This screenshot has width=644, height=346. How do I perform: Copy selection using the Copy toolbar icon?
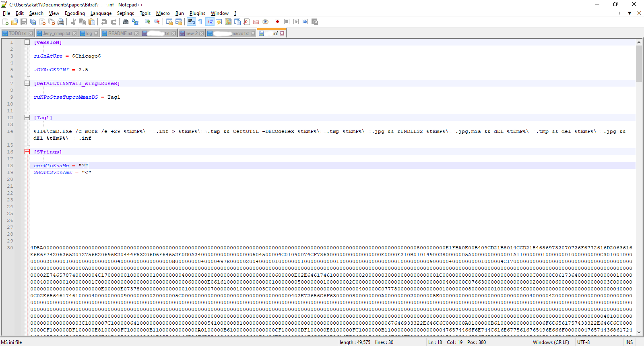(x=83, y=22)
